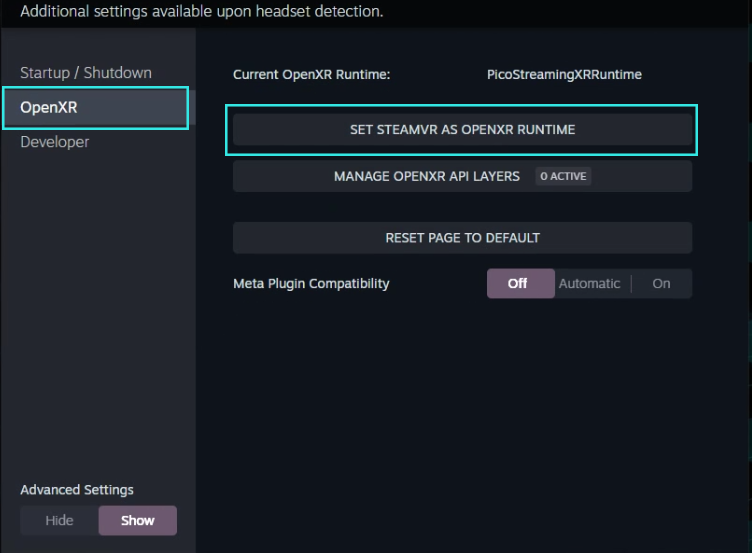
Task: Set SteamVR as OpenXR runtime
Action: point(462,130)
